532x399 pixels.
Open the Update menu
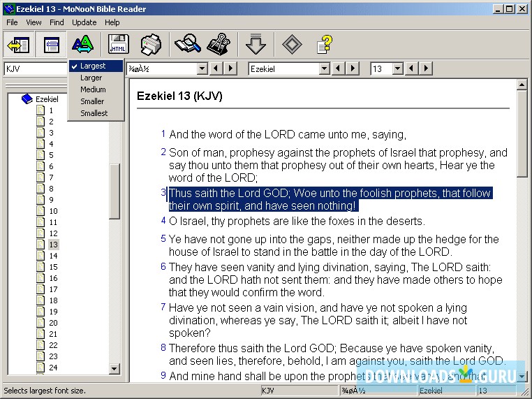pyautogui.click(x=84, y=22)
